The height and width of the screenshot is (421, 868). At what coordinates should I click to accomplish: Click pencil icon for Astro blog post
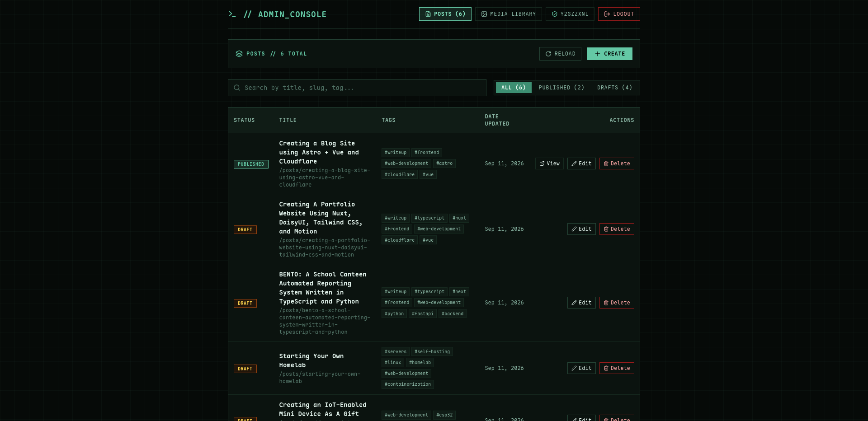[x=574, y=164]
